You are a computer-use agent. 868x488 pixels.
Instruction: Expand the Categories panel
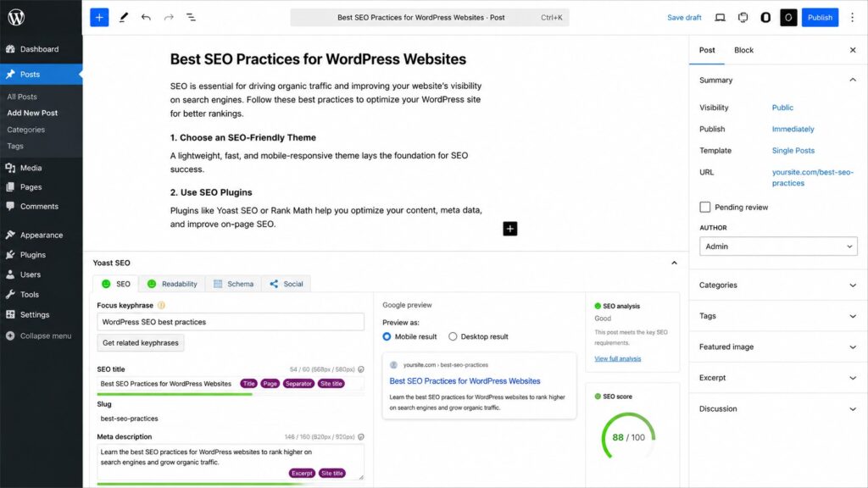click(x=778, y=285)
